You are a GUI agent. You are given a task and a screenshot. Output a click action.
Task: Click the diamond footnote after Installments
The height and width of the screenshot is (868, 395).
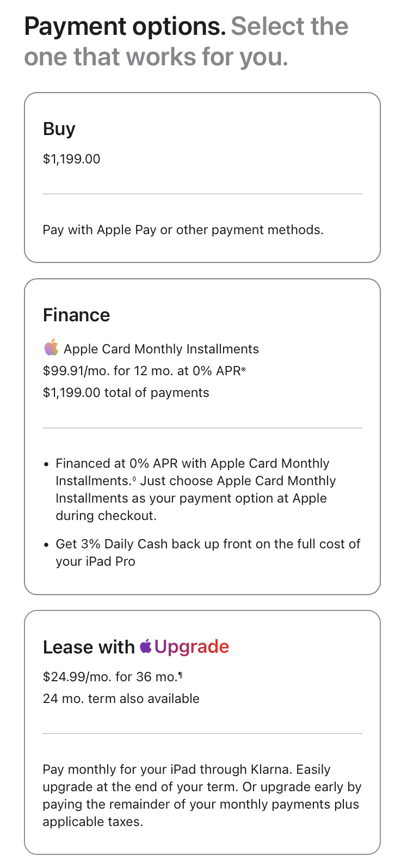(x=134, y=480)
